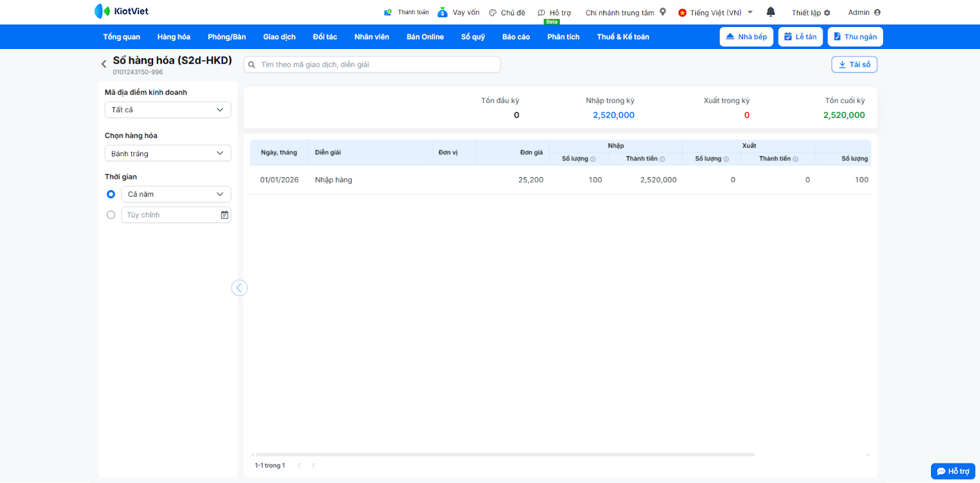Image resolution: width=980 pixels, height=483 pixels.
Task: Click the Vay vốn money bag icon
Action: (x=442, y=12)
